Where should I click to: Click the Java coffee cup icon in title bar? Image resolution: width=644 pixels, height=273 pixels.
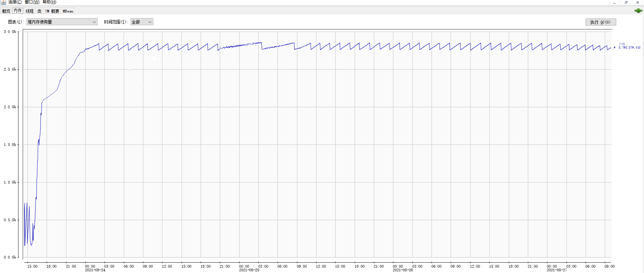(3, 2)
